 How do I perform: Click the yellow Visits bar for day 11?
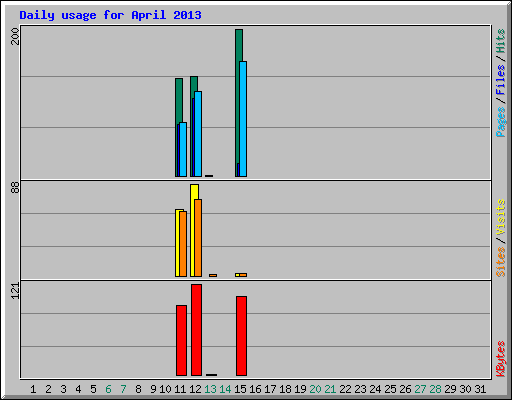coord(179,243)
